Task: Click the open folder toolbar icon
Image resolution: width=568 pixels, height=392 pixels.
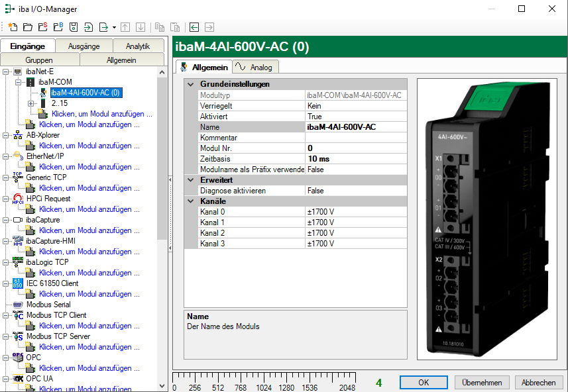Action: tap(27, 27)
